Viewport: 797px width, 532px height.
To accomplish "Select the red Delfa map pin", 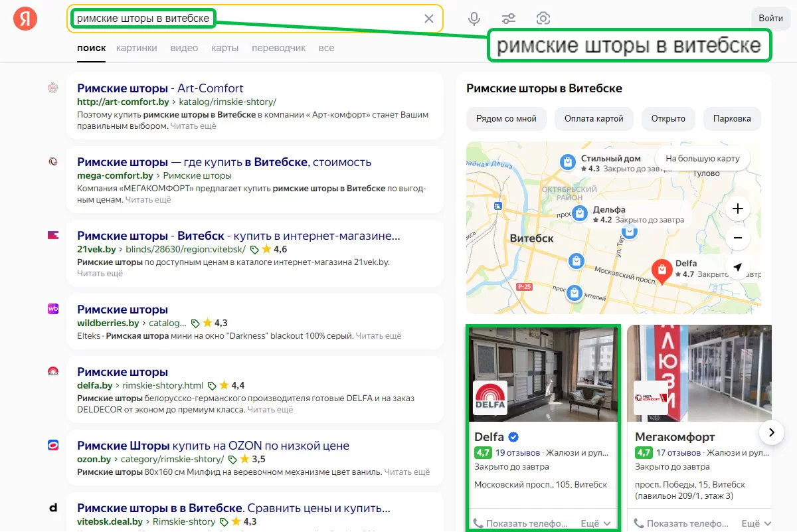I will pos(661,270).
